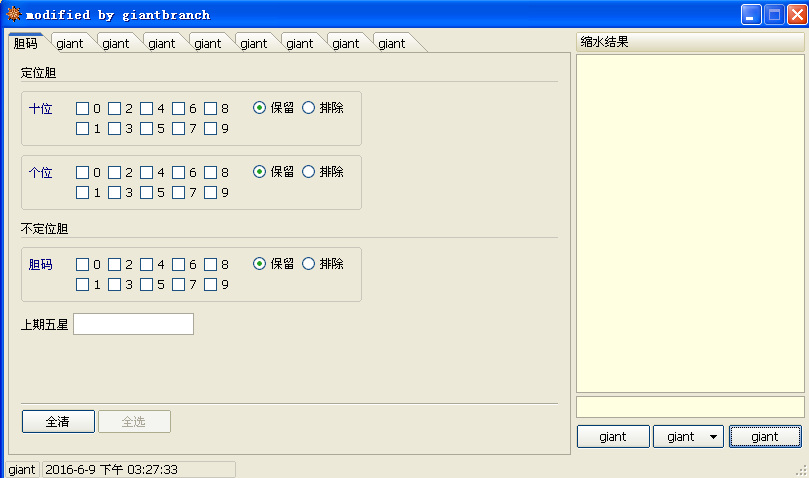The image size is (809, 478).
Task: Click the focused giant button at bottom right
Action: click(x=765, y=437)
